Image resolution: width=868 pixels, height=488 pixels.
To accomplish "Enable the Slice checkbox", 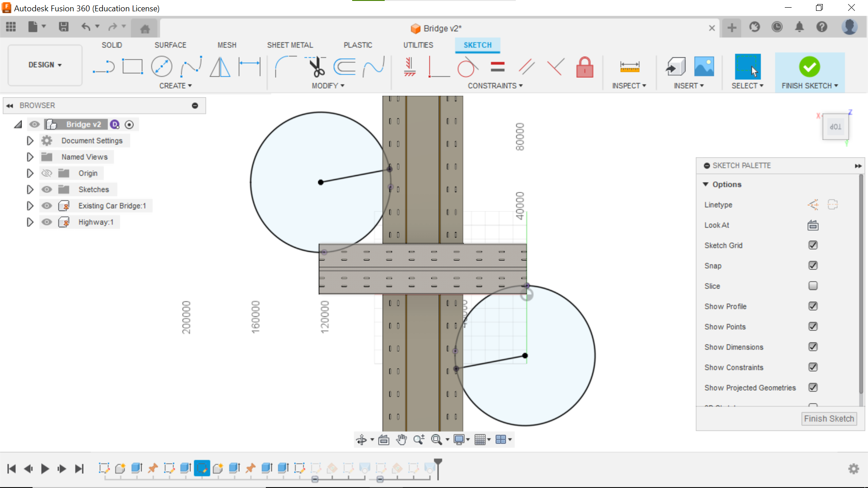I will coord(813,286).
